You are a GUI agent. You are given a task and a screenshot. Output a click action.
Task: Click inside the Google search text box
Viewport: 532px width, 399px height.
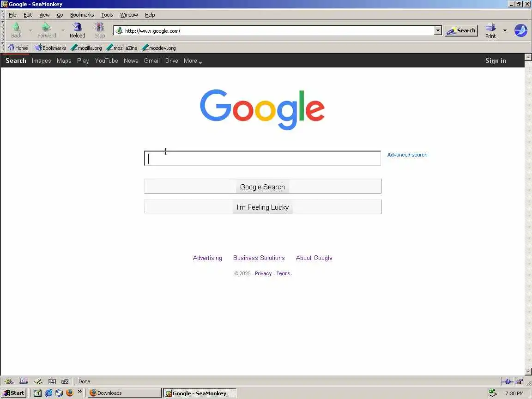coord(263,158)
